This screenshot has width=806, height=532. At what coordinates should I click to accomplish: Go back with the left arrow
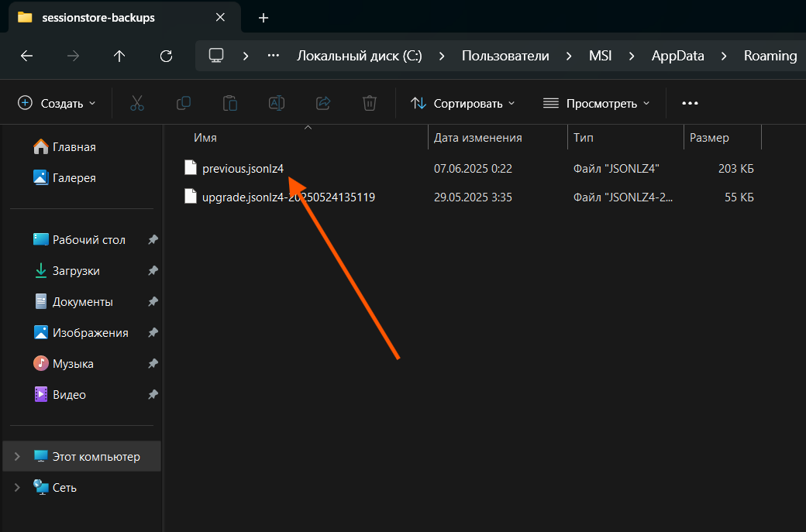click(x=26, y=56)
